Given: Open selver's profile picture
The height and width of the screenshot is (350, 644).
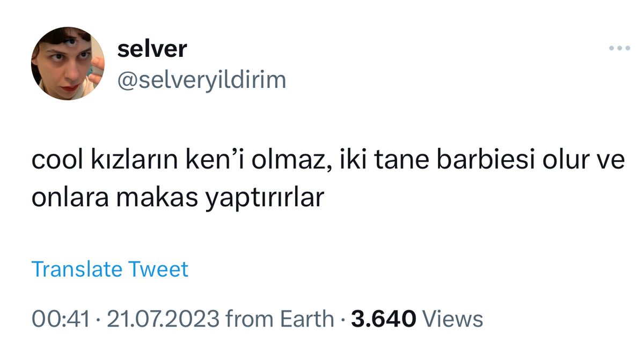Looking at the screenshot, I should tap(68, 64).
